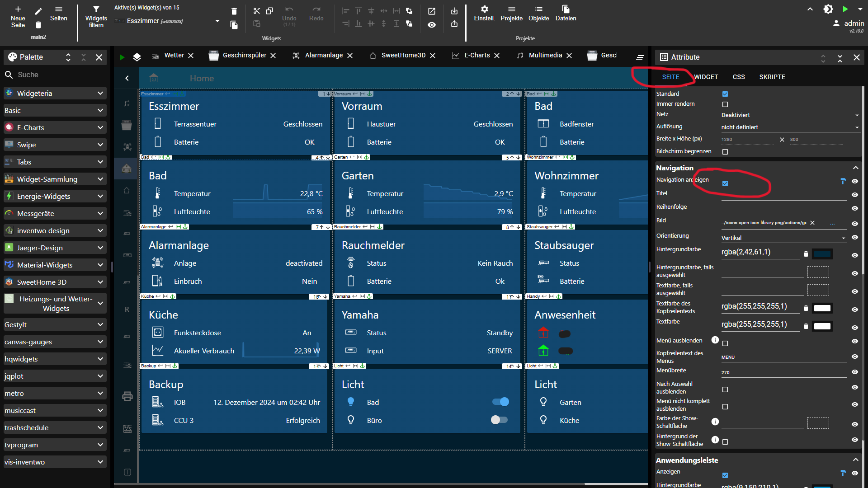The width and height of the screenshot is (868, 488).
Task: Toggle Navigation anzeigen checkbox
Action: coord(725,183)
